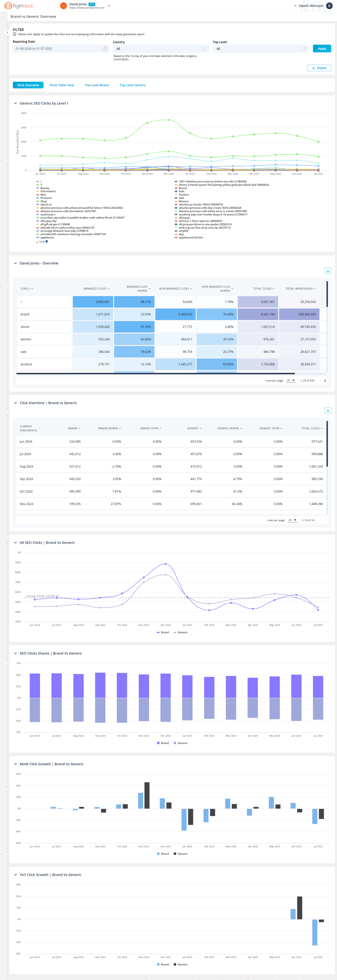This screenshot has height=980, width=337.
Task: Collapse the All SEO Clicks Brand Vs Generic section
Action: pyautogui.click(x=16, y=542)
